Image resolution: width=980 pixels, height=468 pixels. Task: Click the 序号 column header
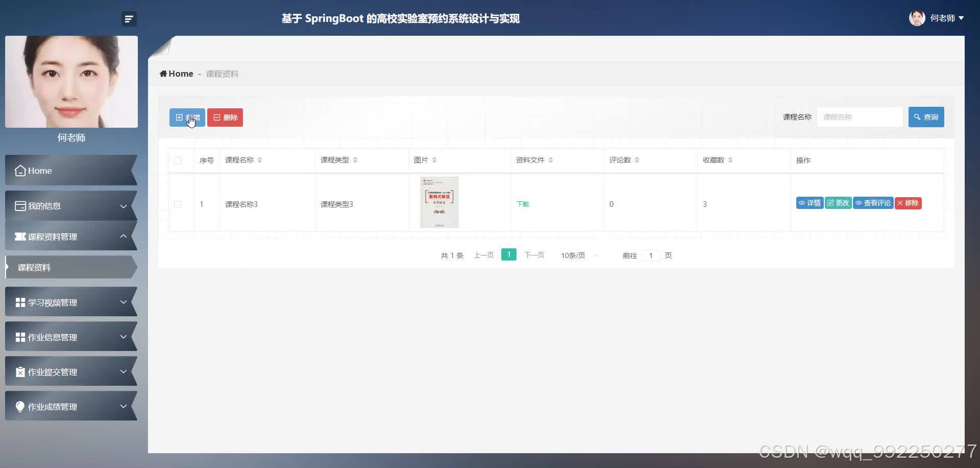(x=207, y=160)
